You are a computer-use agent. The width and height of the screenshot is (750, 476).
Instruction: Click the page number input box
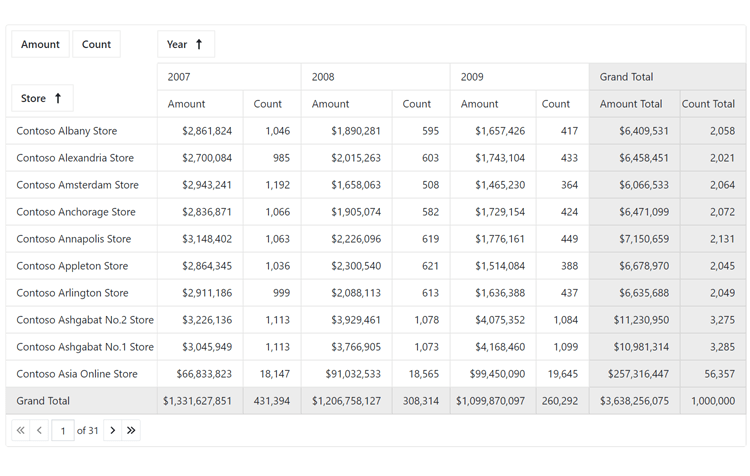pos(63,430)
